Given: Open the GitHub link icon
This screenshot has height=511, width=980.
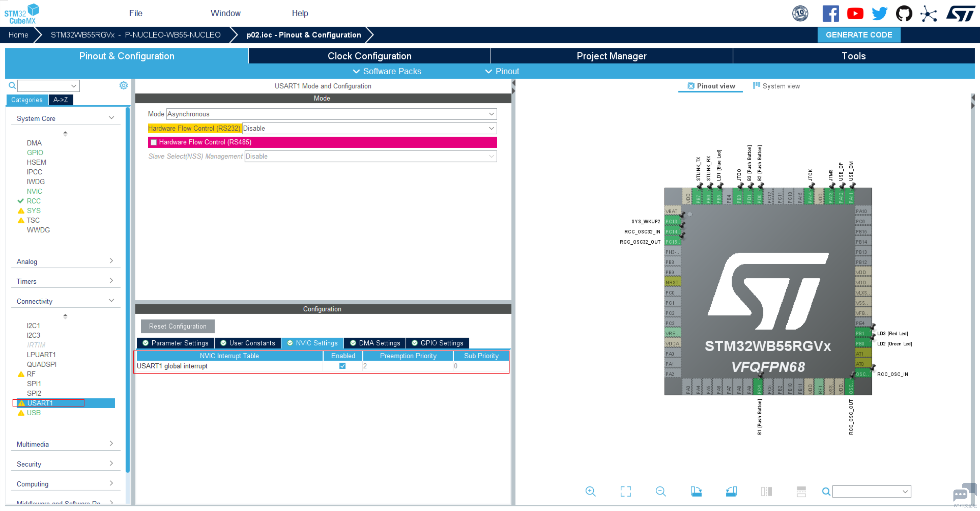Looking at the screenshot, I should point(904,14).
